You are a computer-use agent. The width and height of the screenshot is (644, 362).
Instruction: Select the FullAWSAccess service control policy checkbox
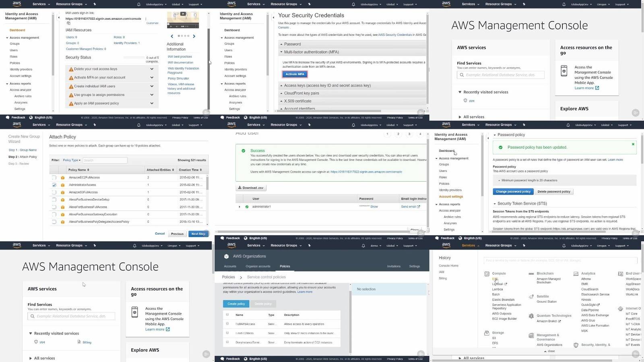click(227, 324)
